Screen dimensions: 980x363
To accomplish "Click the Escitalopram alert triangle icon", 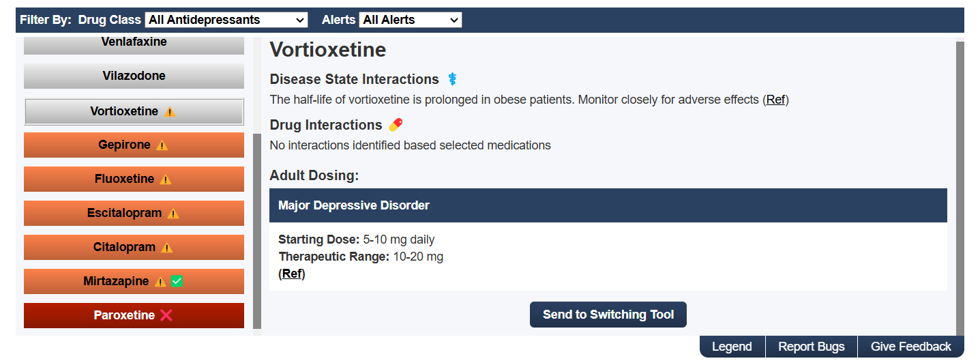I will (173, 214).
